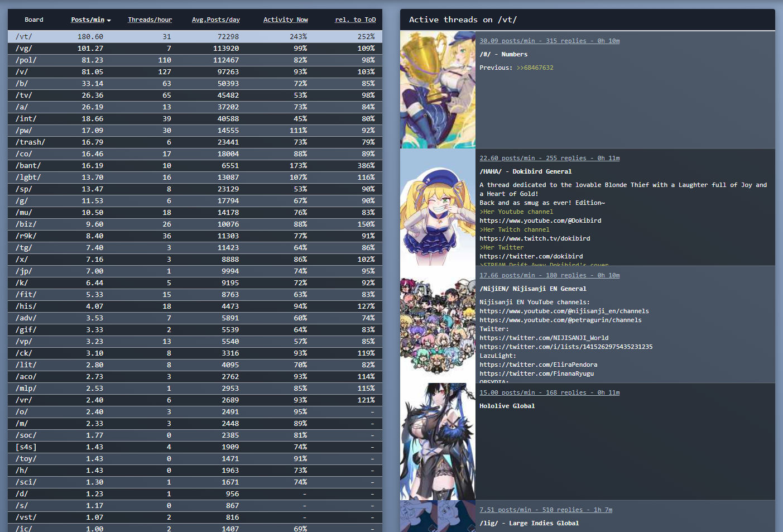Screen dimensions: 783x532
Task: Select the /mu/ board row
Action: point(195,213)
